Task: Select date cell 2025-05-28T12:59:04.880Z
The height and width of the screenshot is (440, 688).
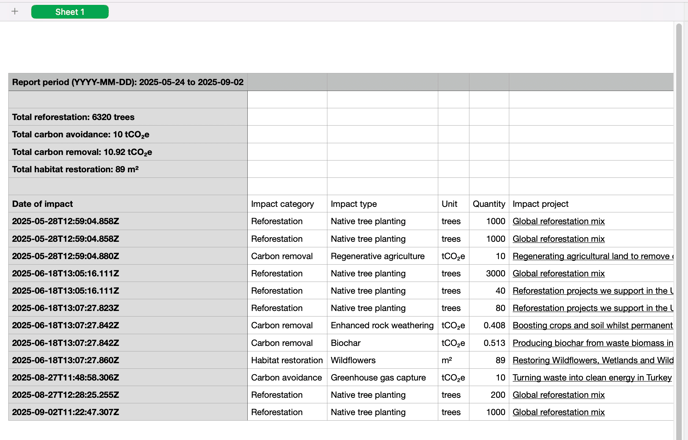Action: [x=128, y=256]
